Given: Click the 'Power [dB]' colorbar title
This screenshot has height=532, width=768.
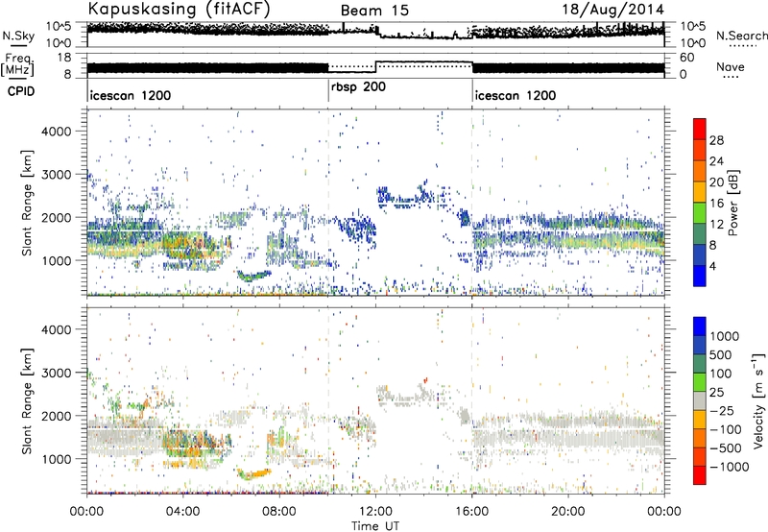Looking at the screenshot, I should [732, 203].
